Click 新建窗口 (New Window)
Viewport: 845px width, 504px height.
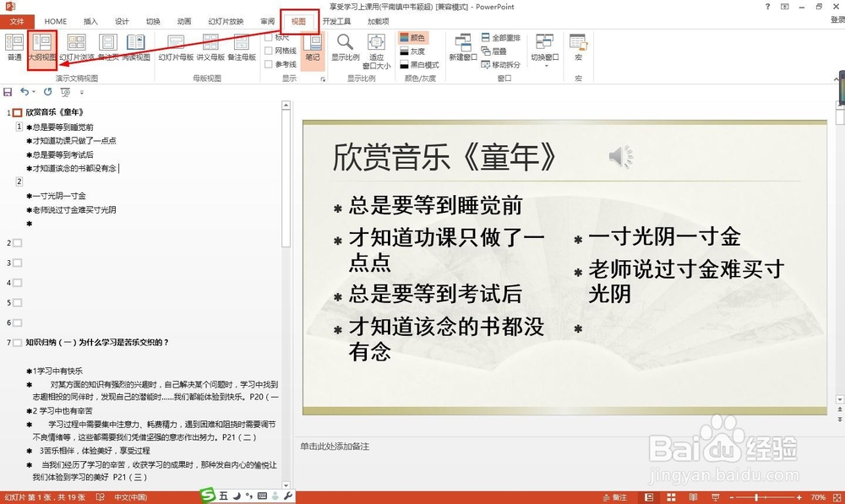(463, 47)
